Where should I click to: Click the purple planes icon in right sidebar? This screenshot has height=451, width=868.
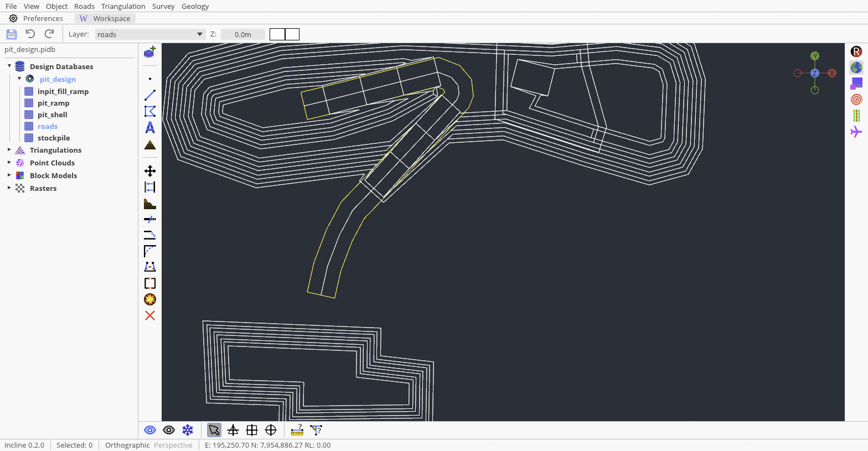tap(856, 84)
